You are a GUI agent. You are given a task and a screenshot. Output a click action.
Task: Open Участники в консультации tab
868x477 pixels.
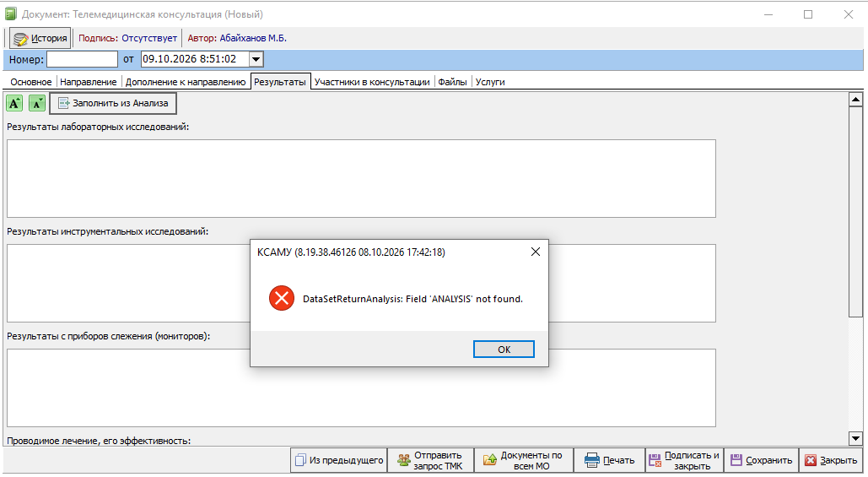372,82
